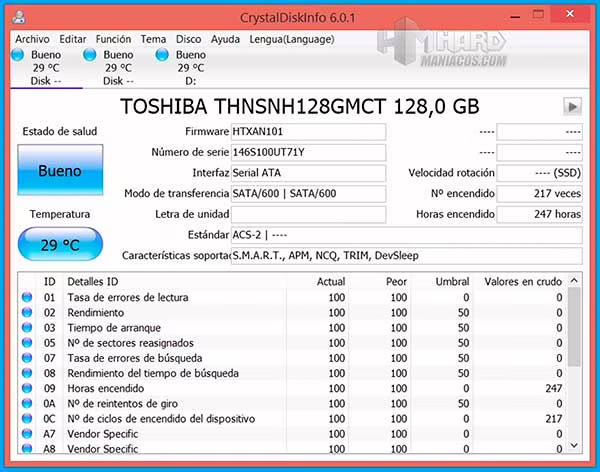Viewport: 600px width, 472px height.
Task: Click status dot for ID 0C row
Action: pos(27,418)
